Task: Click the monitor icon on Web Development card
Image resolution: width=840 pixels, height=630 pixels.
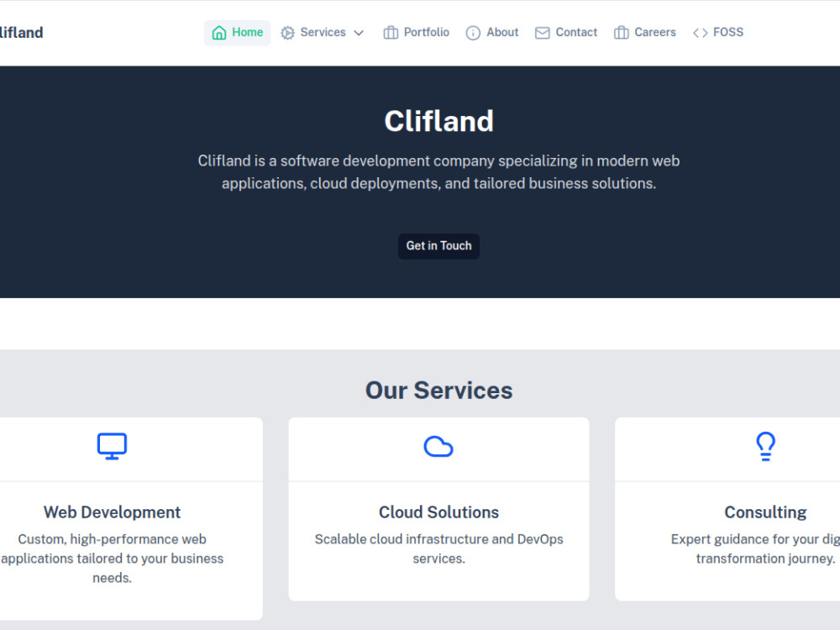Action: pyautogui.click(x=112, y=446)
